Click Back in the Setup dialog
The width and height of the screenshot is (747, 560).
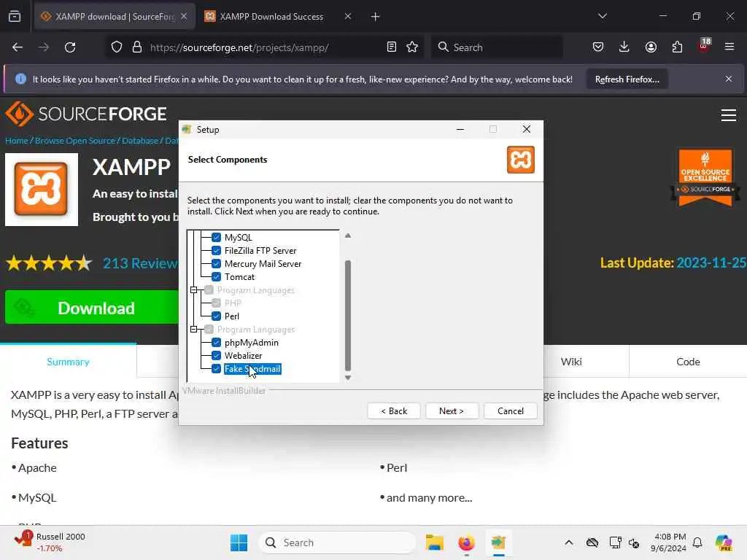pos(394,411)
